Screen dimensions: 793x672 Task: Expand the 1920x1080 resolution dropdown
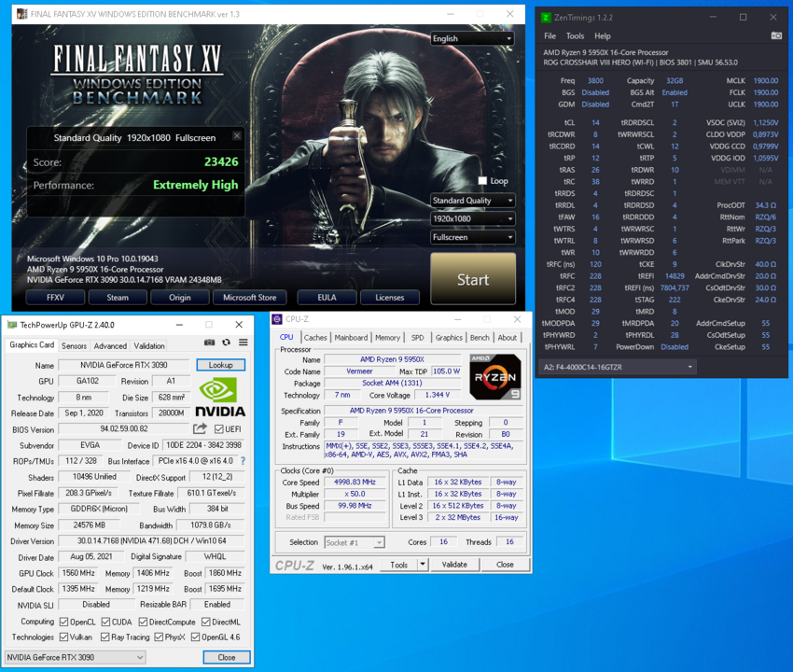click(x=472, y=219)
